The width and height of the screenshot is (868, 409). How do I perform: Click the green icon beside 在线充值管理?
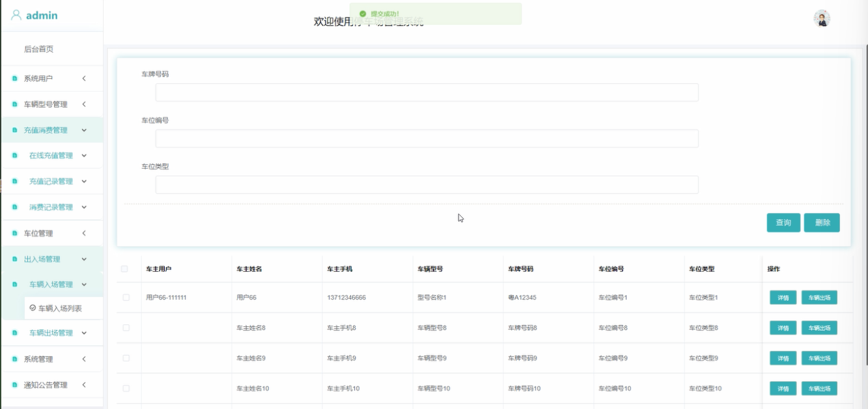15,156
